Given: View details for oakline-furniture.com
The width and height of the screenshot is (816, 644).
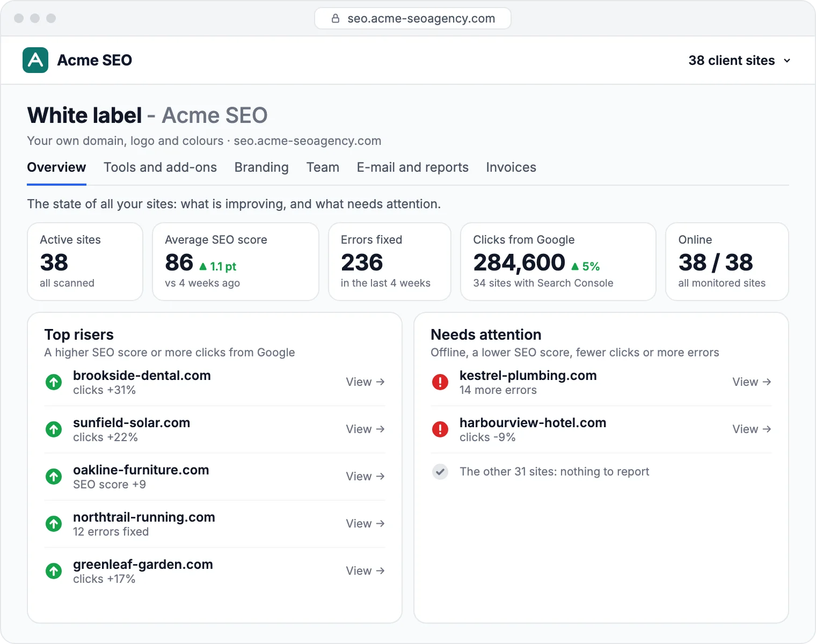Looking at the screenshot, I should [365, 477].
